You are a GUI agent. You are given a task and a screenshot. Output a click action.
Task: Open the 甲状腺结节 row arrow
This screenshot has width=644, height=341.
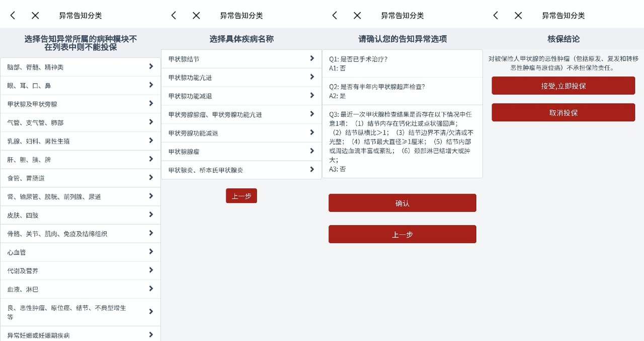click(312, 59)
